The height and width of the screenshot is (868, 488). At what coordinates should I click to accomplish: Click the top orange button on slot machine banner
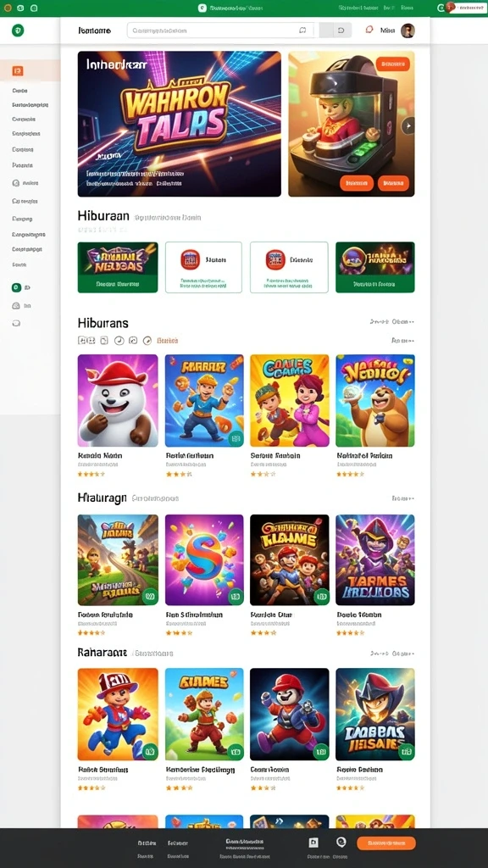[x=393, y=64]
